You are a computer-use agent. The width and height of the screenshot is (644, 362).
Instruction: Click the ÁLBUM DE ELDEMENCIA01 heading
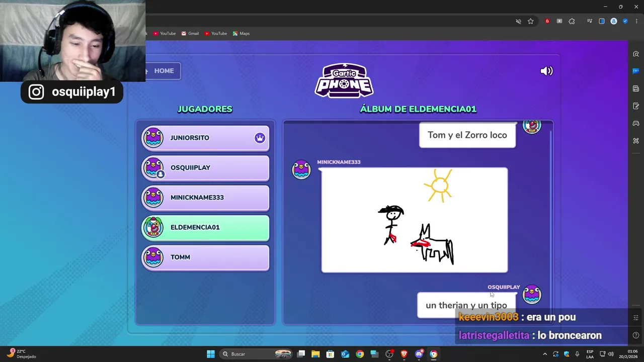[418, 109]
